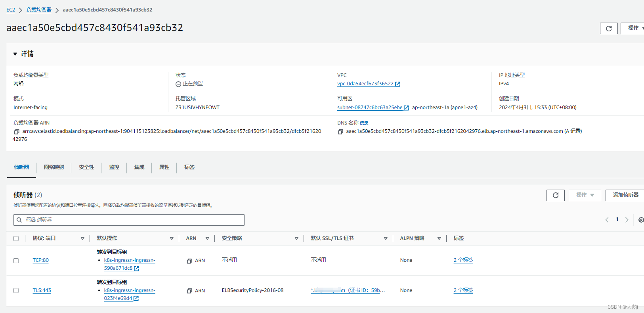
Task: Switch to the 属性 tab
Action: (x=164, y=167)
